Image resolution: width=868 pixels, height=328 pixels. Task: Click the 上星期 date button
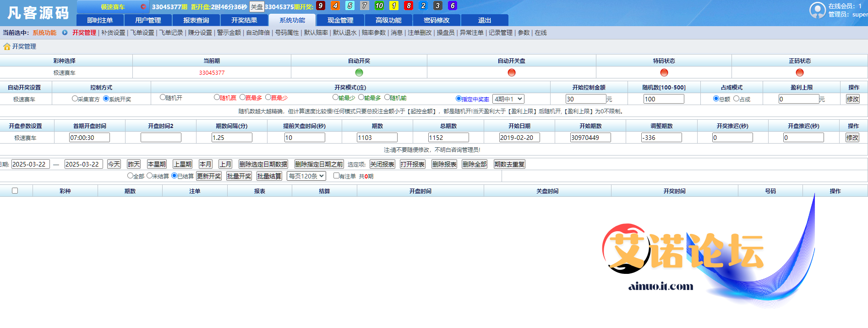coord(182,164)
